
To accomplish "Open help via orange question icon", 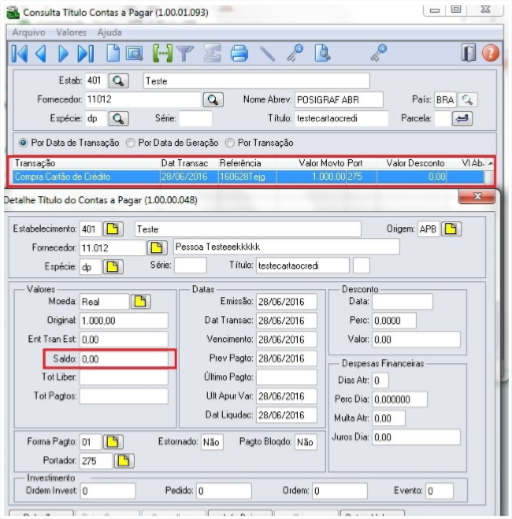I will [490, 53].
